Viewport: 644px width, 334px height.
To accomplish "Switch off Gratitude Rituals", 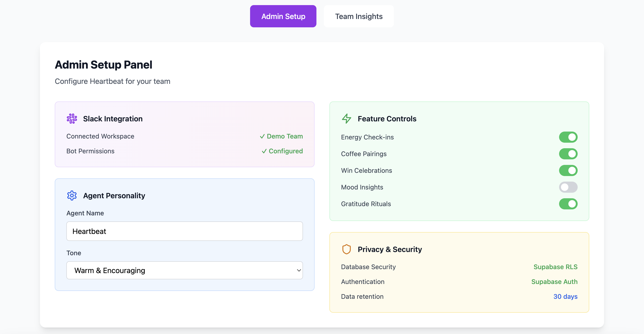I will (x=568, y=204).
